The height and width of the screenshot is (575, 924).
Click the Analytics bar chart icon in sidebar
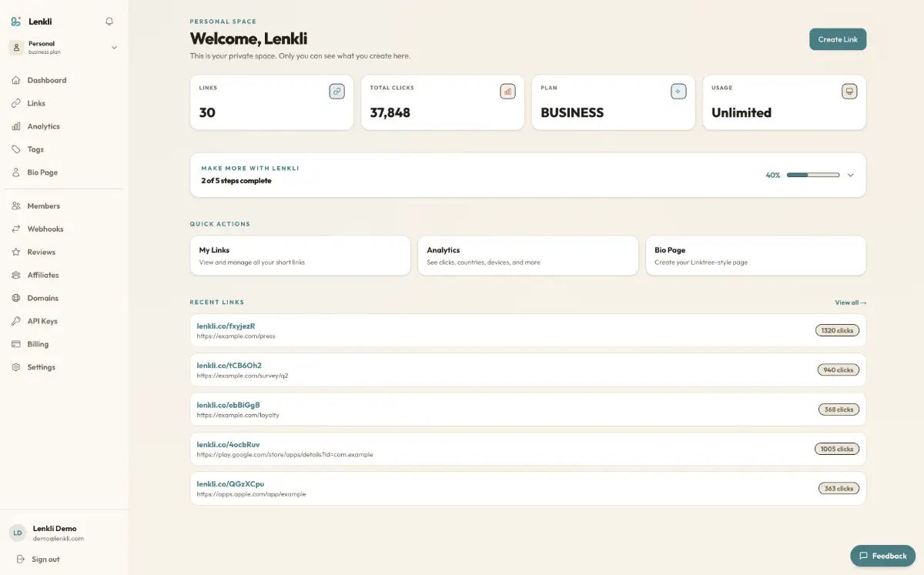(x=16, y=126)
